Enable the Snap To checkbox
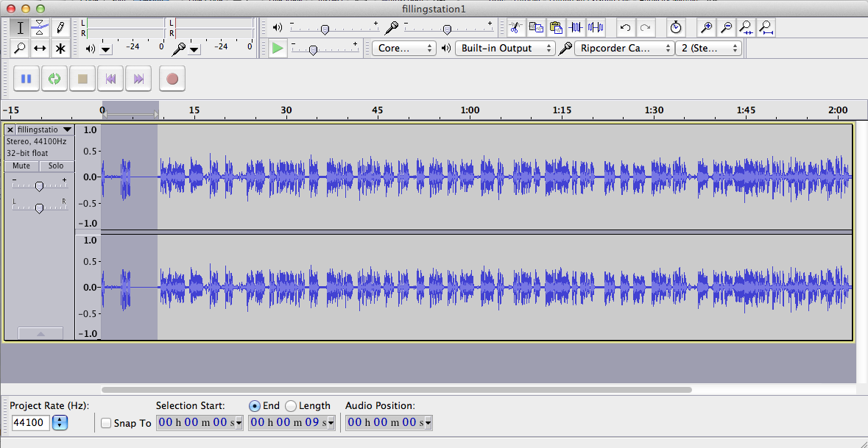The height and width of the screenshot is (448, 868). coord(105,423)
